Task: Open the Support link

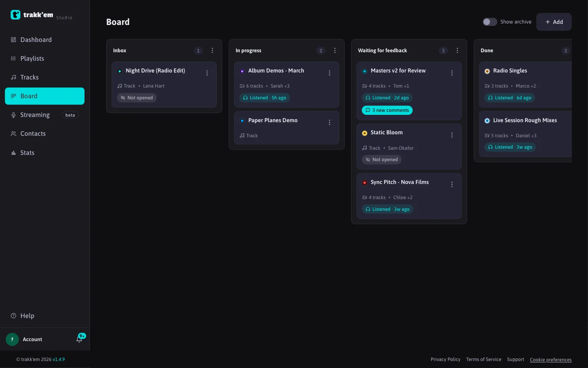Action: click(516, 360)
